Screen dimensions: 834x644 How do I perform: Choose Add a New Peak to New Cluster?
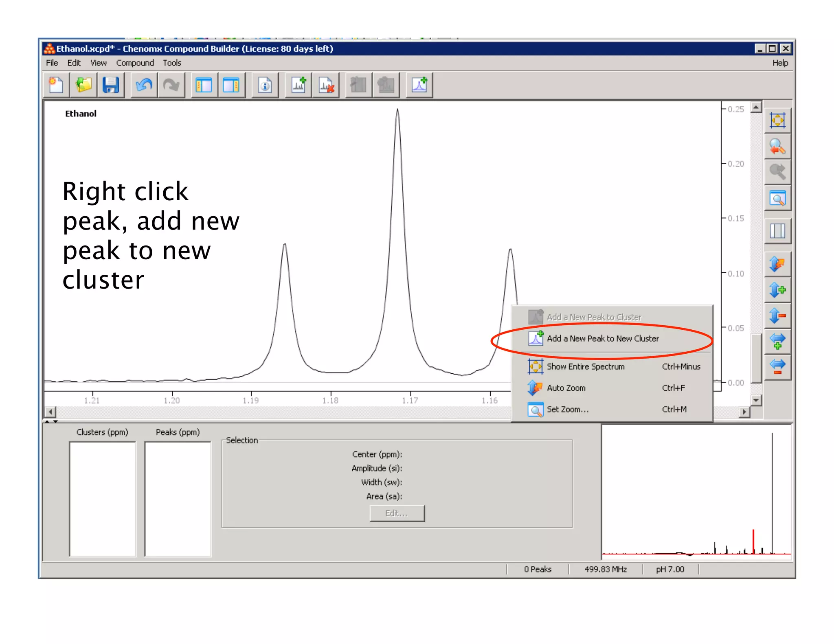click(612, 338)
